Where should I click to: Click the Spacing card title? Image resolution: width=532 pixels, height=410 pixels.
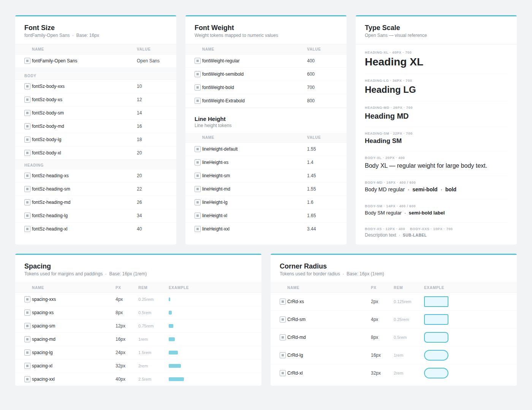38,266
